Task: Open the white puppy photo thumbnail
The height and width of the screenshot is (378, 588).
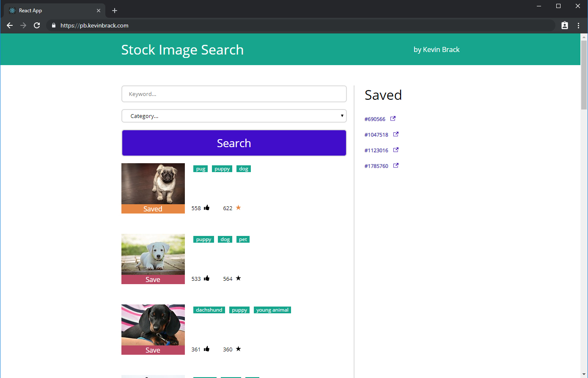Action: [x=153, y=255]
